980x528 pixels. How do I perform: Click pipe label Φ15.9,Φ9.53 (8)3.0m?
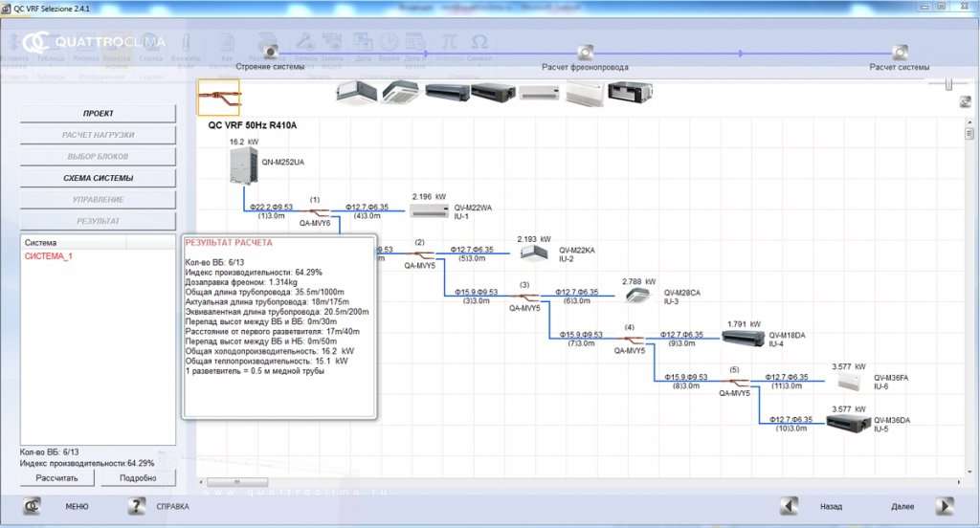click(x=685, y=381)
